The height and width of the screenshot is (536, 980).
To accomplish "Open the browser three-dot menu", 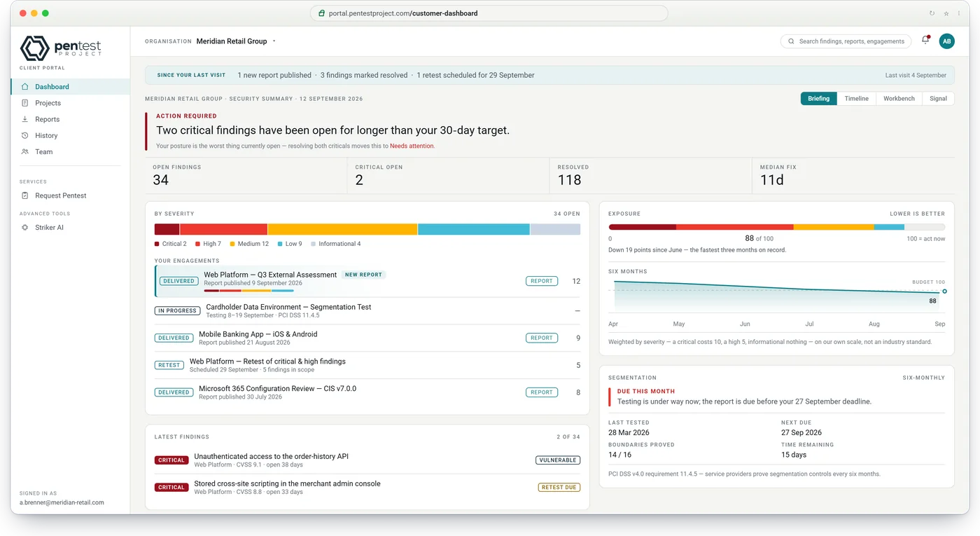I will [x=959, y=13].
